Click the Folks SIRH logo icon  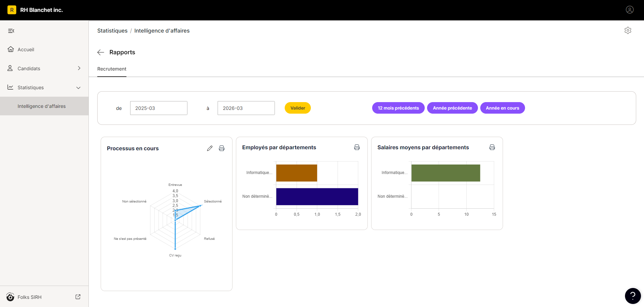tap(10, 297)
